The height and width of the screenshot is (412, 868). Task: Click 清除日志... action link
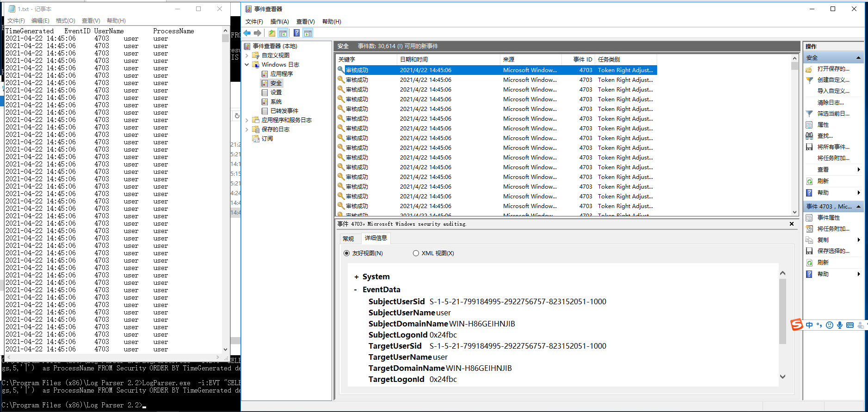pyautogui.click(x=831, y=103)
